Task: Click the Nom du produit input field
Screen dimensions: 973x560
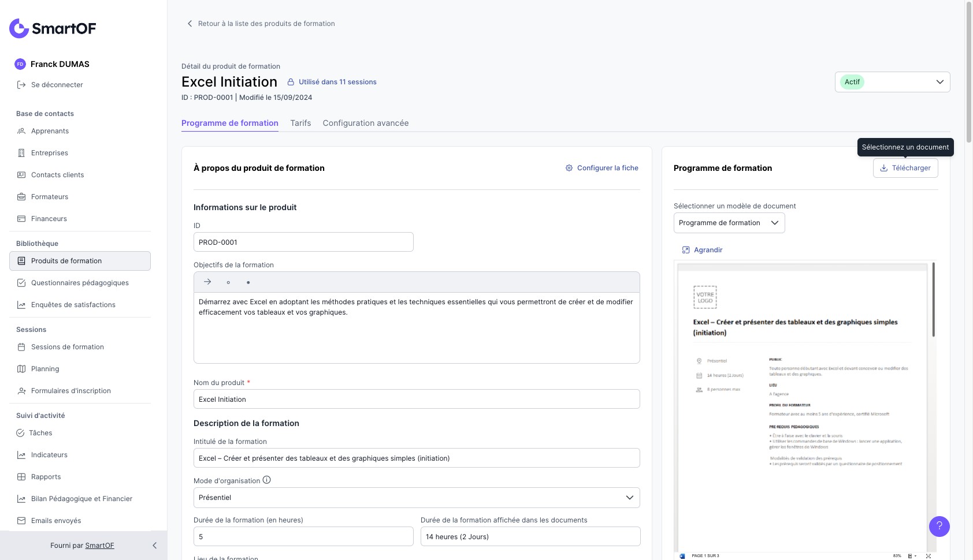Action: (x=416, y=399)
